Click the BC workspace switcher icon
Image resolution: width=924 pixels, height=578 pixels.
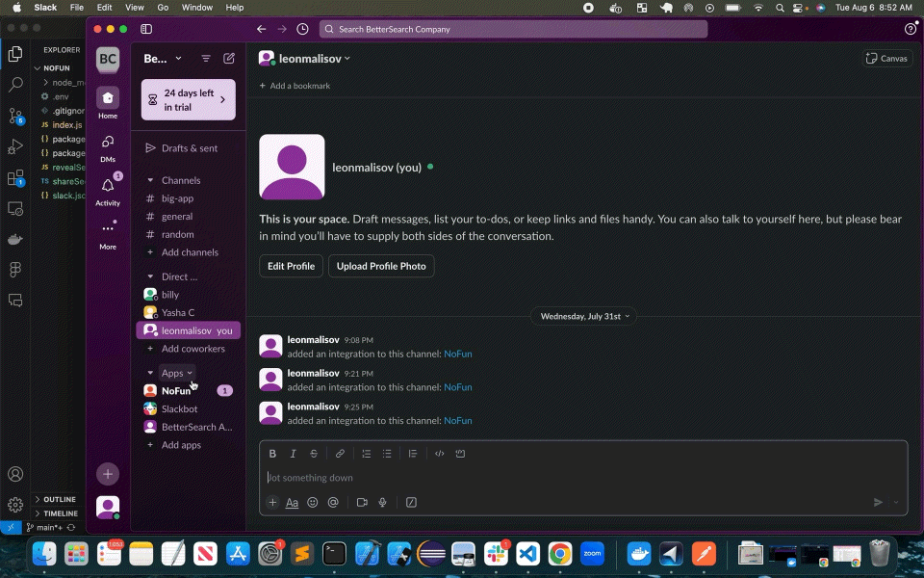tap(107, 59)
